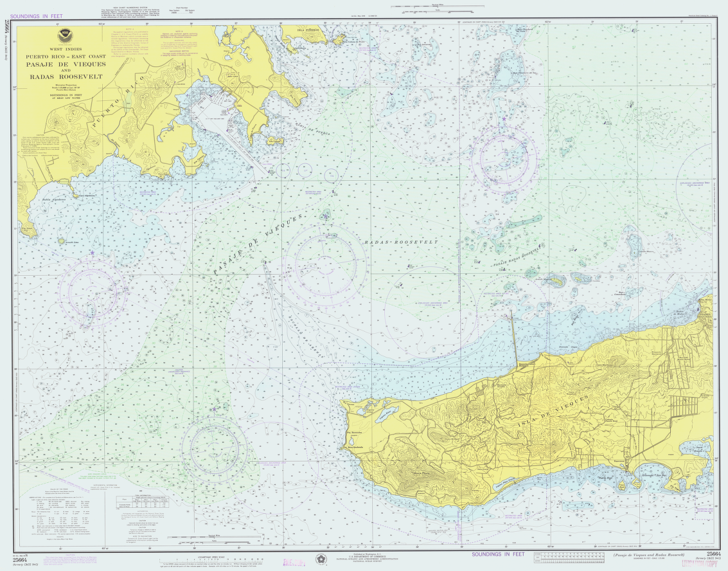Select the publisher seal at the bottom center

320,558
